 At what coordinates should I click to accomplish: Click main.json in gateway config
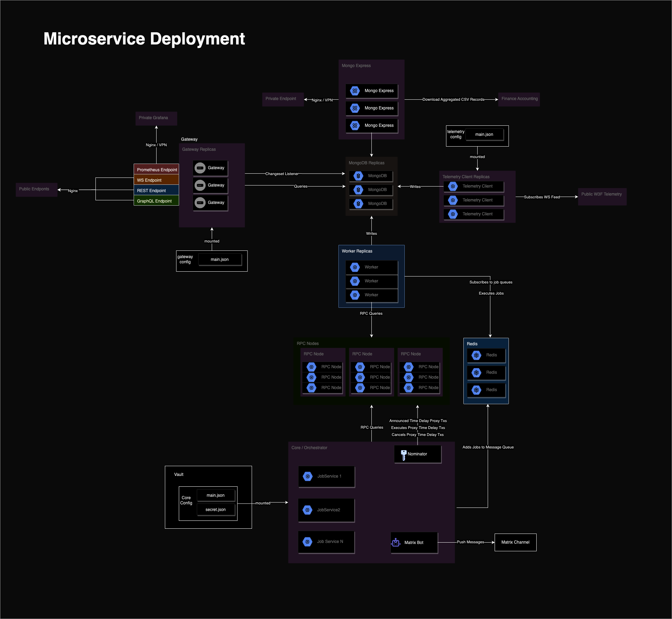click(220, 259)
